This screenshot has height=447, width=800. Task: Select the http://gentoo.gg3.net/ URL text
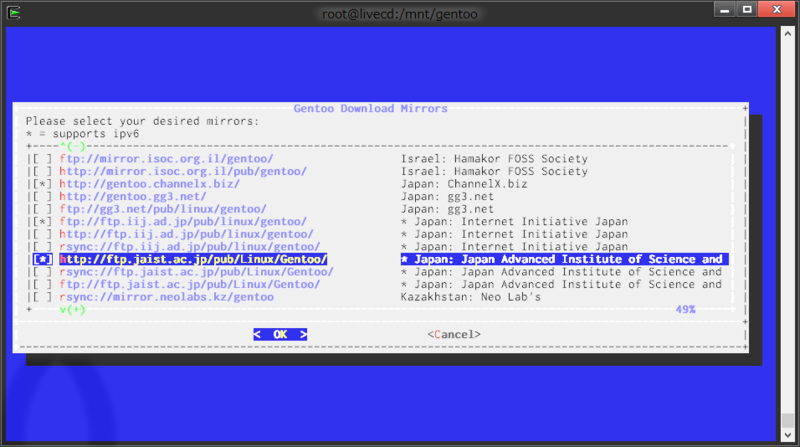tap(133, 196)
